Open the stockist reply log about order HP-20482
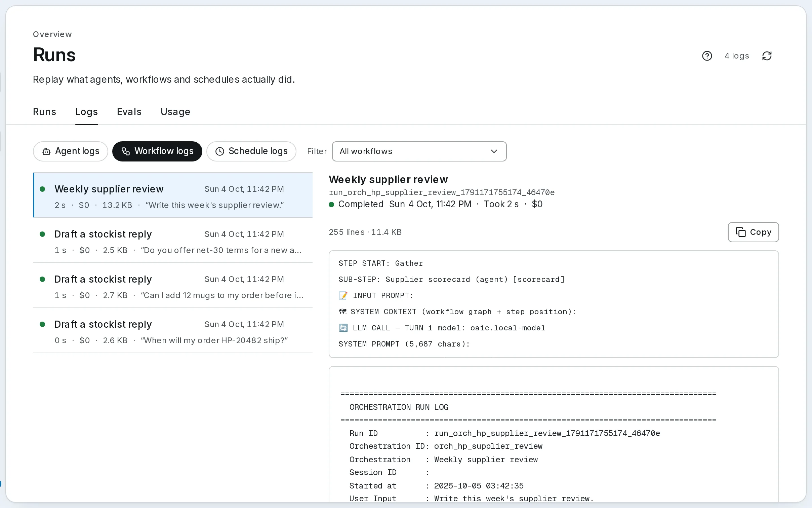Image resolution: width=812 pixels, height=508 pixels. coord(173,331)
